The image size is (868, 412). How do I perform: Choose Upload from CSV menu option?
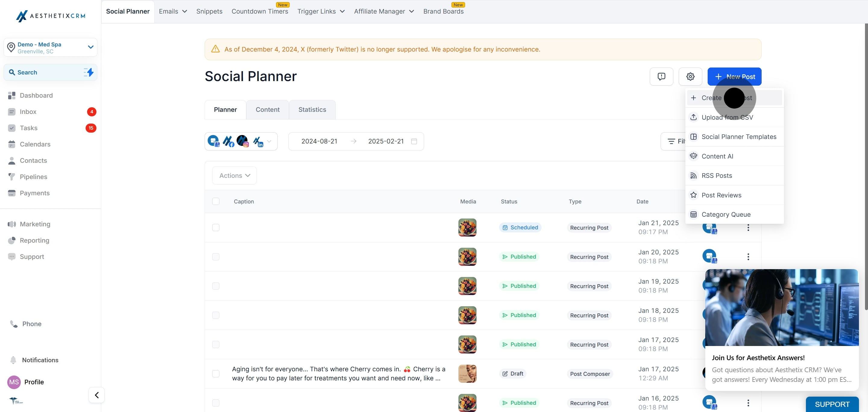click(x=727, y=117)
